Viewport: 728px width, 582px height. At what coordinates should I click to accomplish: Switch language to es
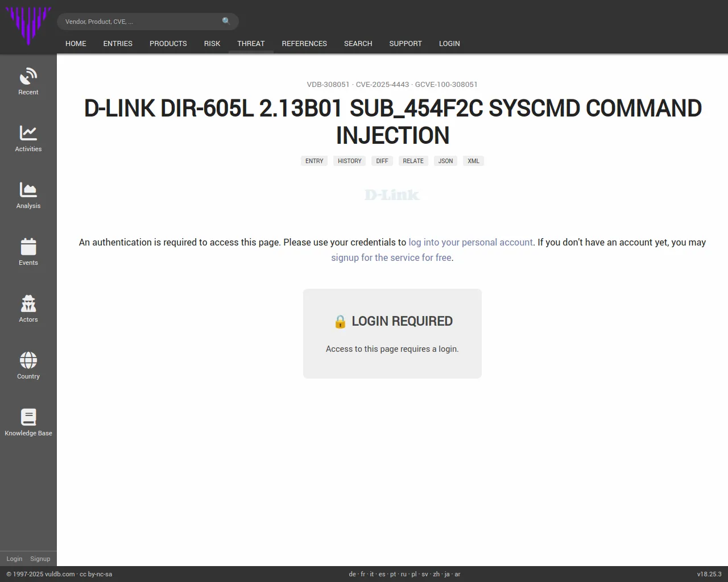click(x=382, y=574)
